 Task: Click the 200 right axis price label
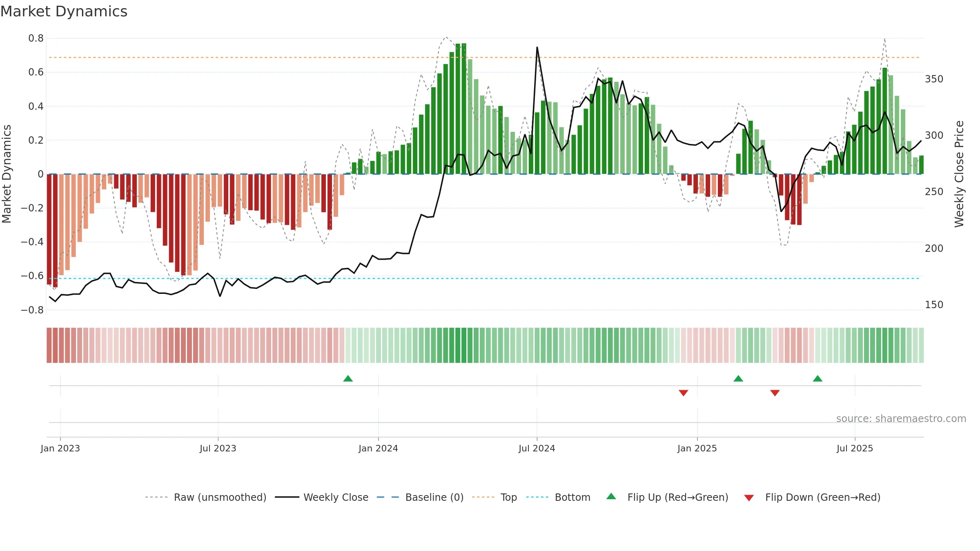(934, 249)
